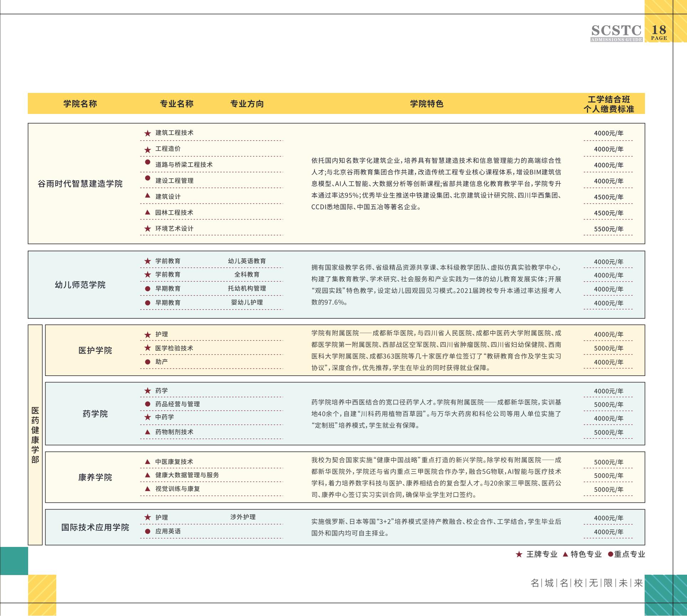Click the SCSTC Admissions Guide logo

point(616,33)
